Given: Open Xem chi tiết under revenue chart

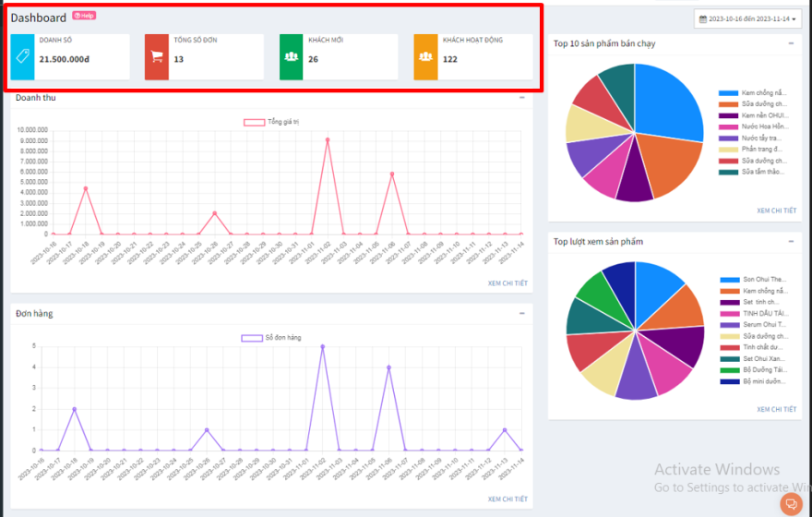Looking at the screenshot, I should 507,283.
